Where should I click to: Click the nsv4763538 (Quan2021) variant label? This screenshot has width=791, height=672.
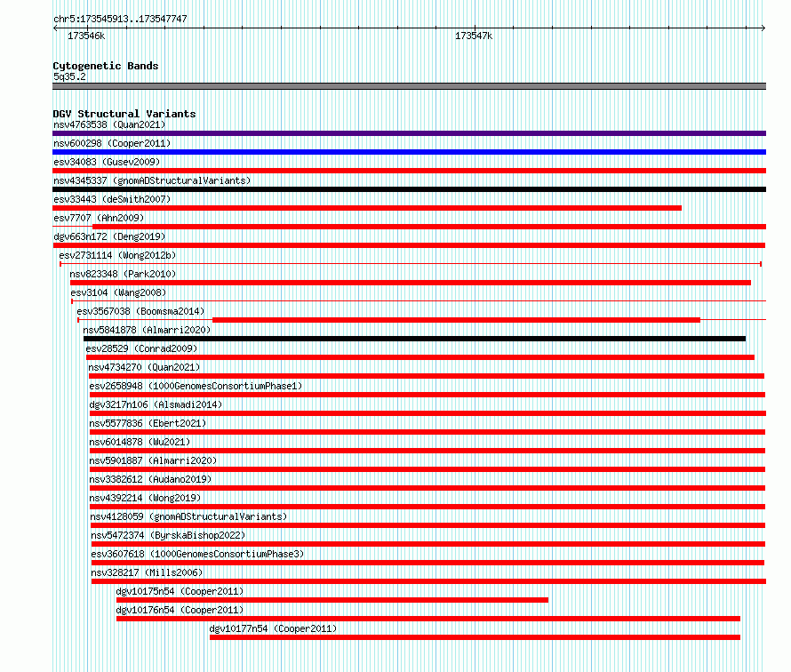point(109,124)
